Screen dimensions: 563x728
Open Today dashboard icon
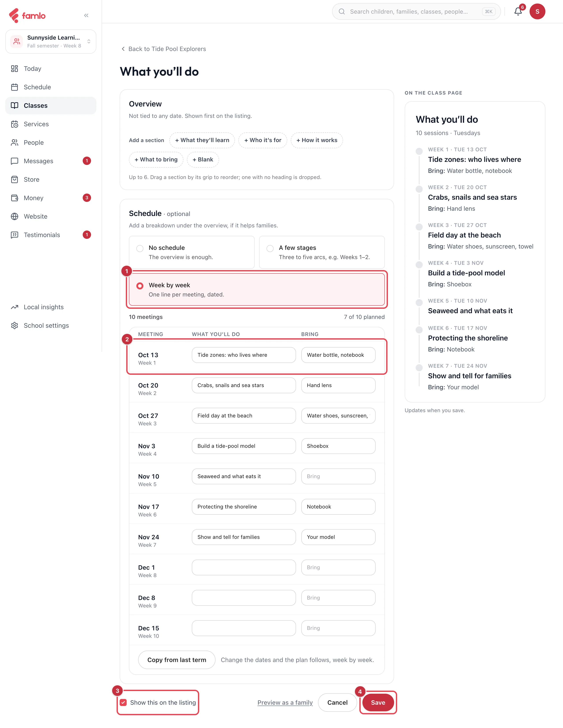14,69
